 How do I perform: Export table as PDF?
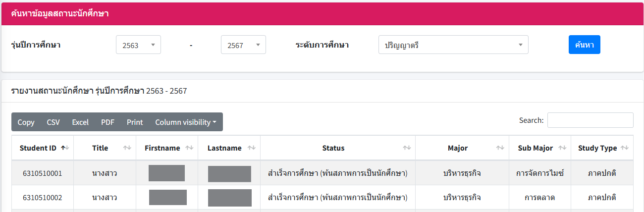(x=107, y=122)
